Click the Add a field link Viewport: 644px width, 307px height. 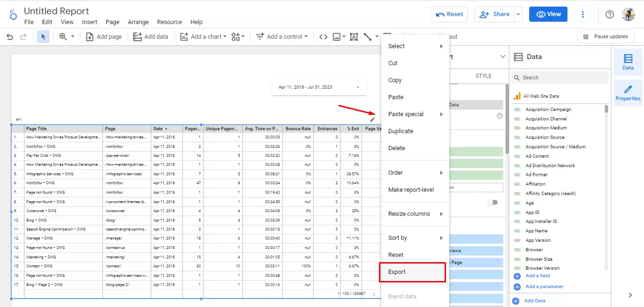pos(538,276)
